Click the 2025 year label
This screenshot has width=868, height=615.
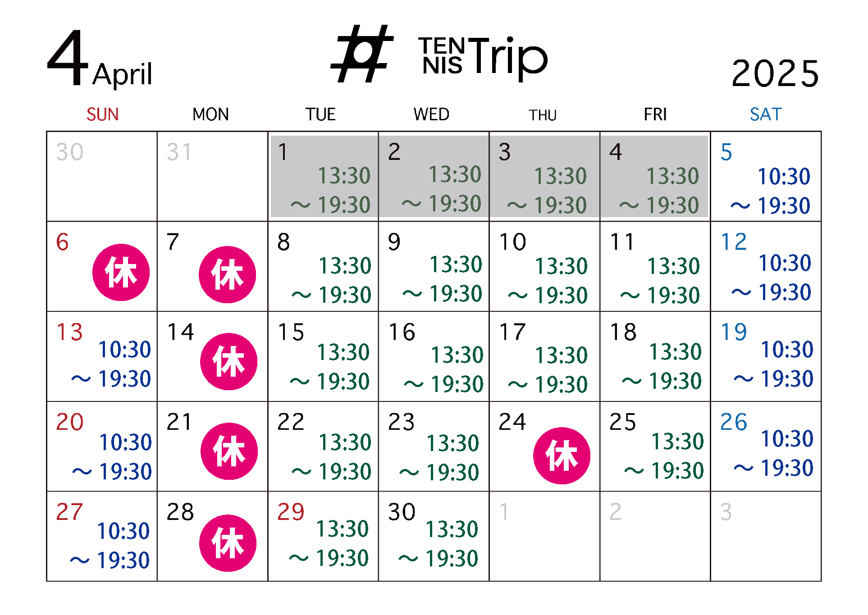pos(775,73)
